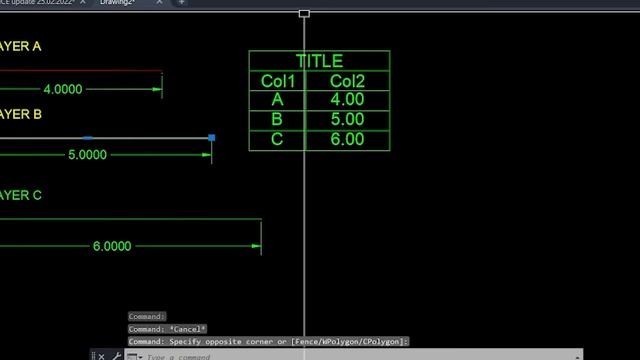
Task: Select table cell 4.00
Action: coord(347,100)
